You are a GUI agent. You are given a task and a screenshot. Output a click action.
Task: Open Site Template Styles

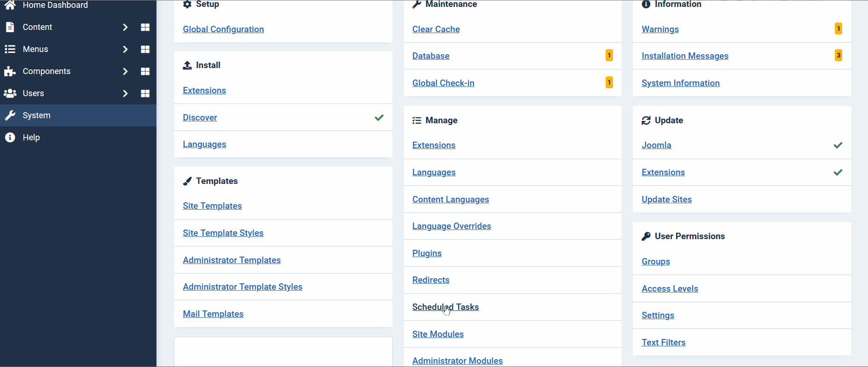point(223,233)
